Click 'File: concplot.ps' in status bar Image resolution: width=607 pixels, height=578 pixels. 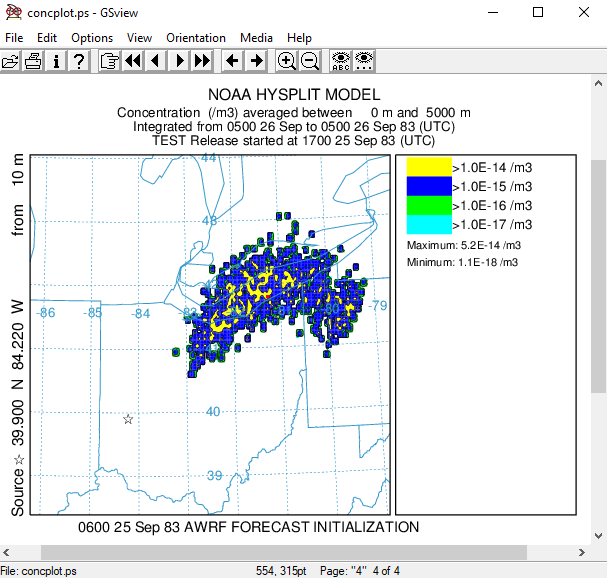[38, 571]
